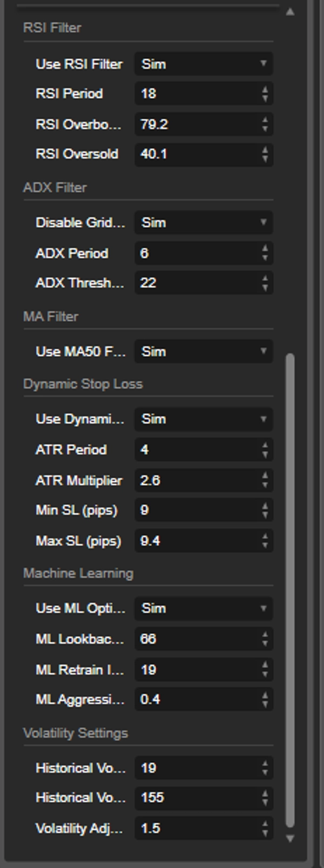Open the Use RSI Filter dropdown
This screenshot has width=324, height=868.
pos(203,64)
